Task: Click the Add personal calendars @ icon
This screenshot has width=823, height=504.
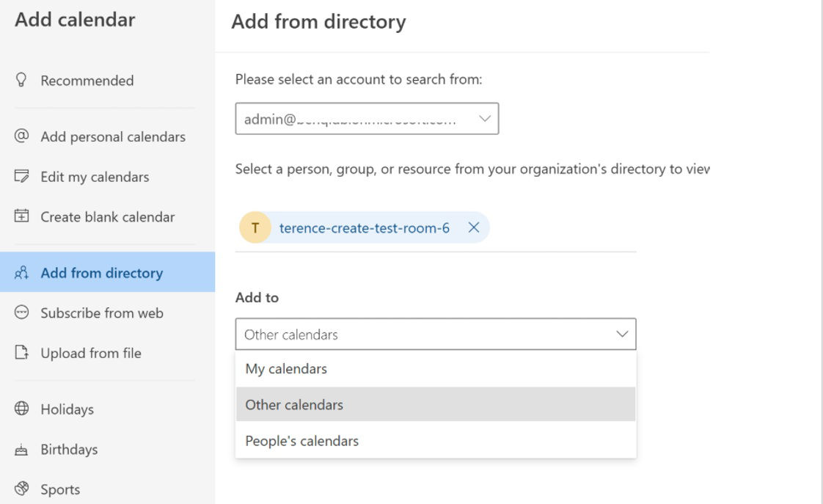Action: point(21,136)
